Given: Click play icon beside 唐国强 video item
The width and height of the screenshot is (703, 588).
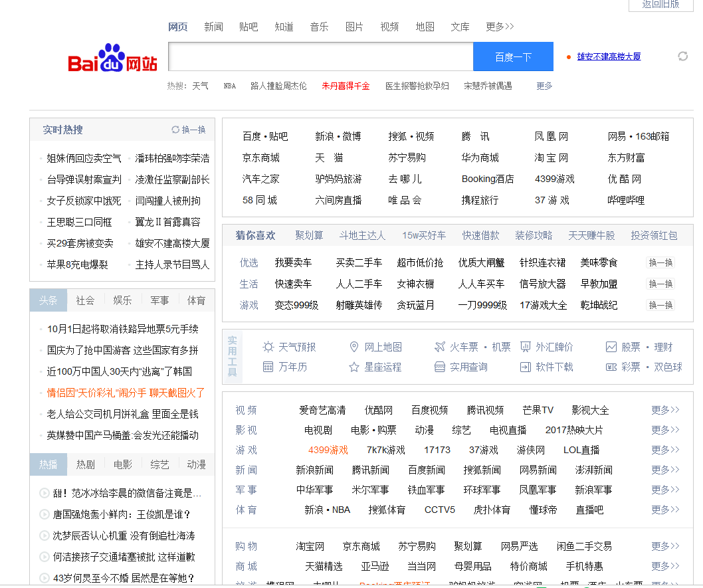Looking at the screenshot, I should (x=45, y=514).
